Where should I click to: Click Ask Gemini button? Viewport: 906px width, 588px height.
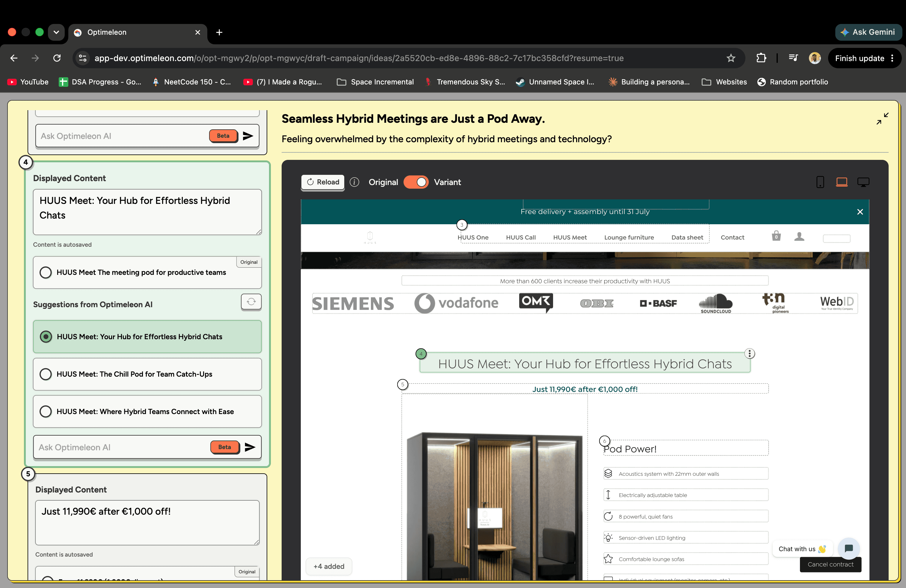(x=868, y=32)
